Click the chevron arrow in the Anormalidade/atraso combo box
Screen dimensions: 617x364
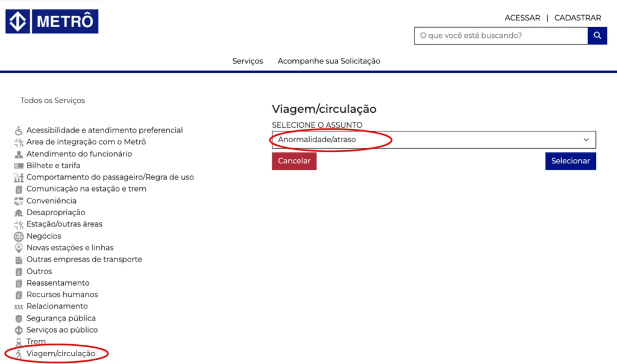(x=586, y=140)
